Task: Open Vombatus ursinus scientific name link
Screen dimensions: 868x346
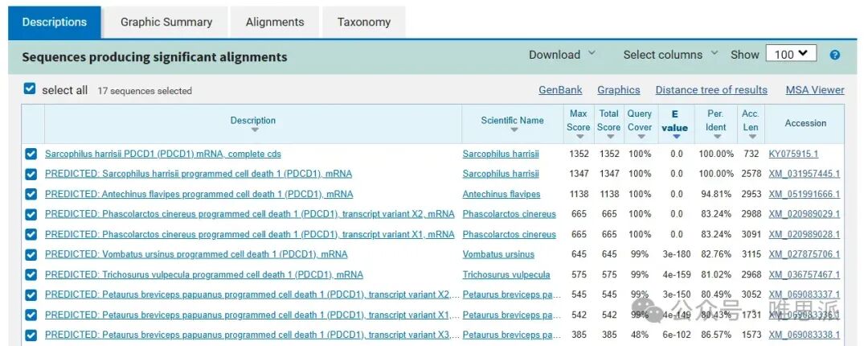Action: click(499, 254)
